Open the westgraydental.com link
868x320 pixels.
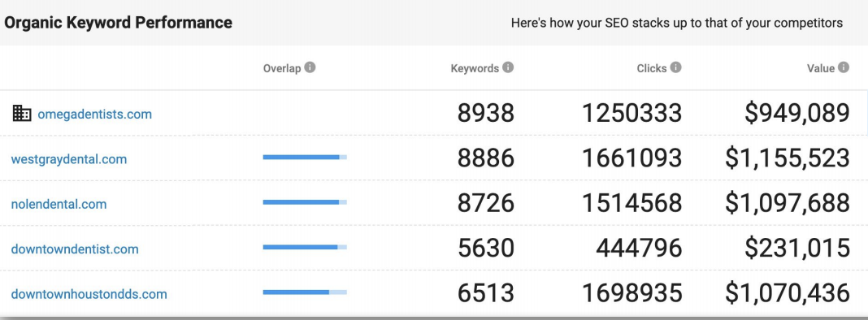coord(68,159)
